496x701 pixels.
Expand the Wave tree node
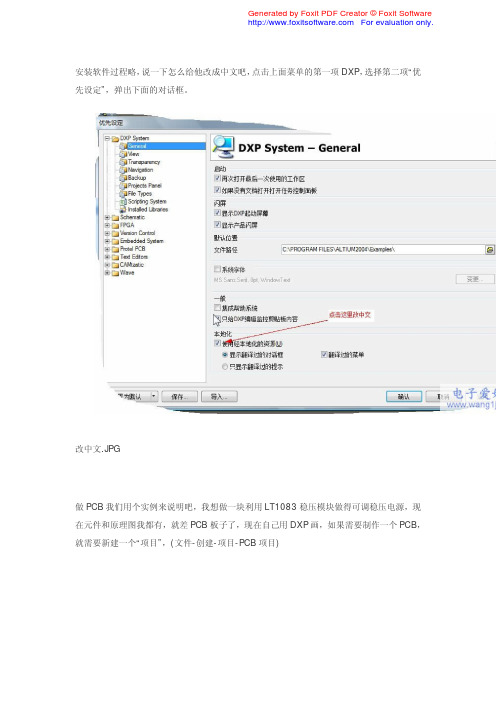[x=107, y=273]
